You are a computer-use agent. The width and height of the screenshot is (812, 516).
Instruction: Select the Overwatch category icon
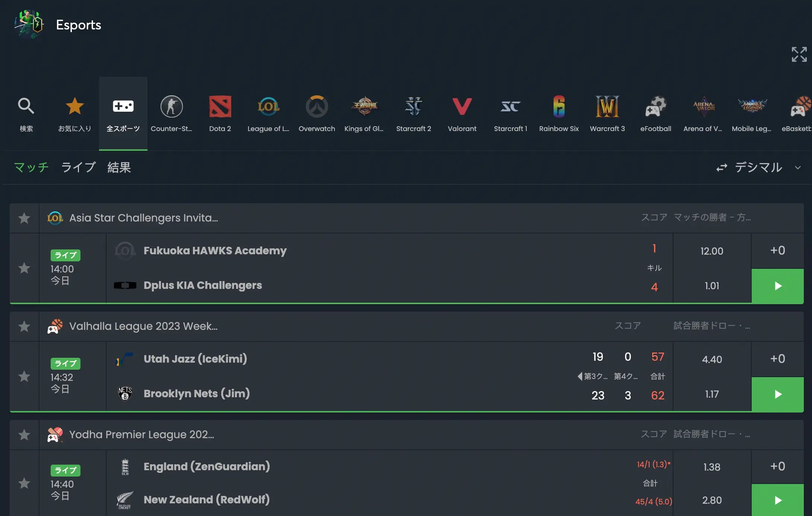pyautogui.click(x=317, y=106)
